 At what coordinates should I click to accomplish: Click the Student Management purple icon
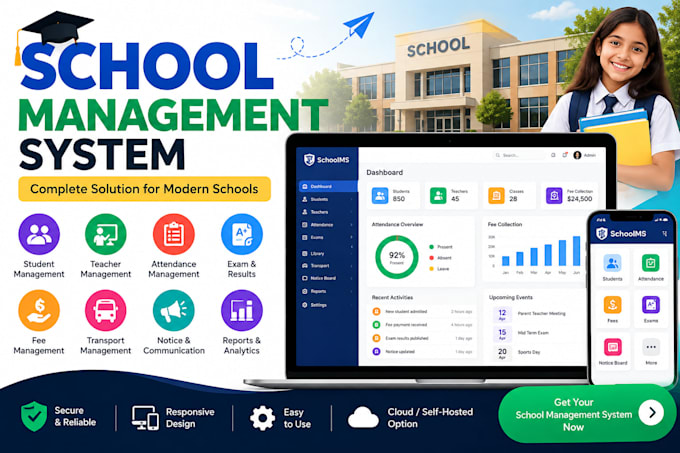point(39,234)
